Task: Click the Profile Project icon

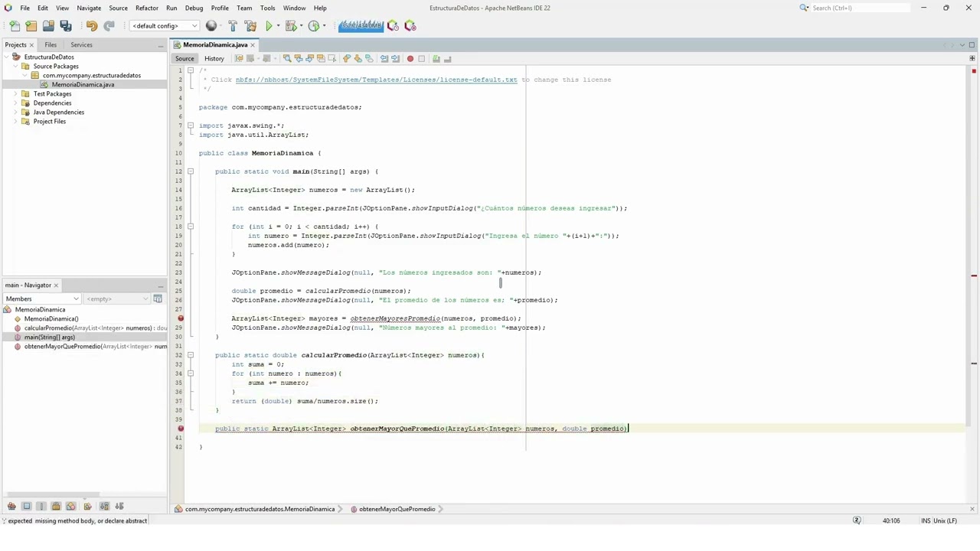Action: tap(313, 26)
